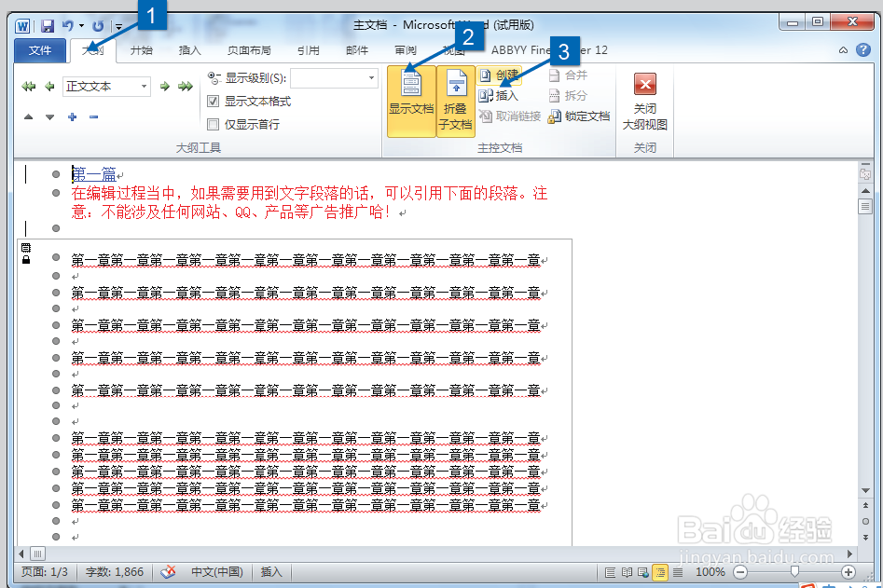Switch to Draft view icon
This screenshot has width=883, height=588.
click(x=678, y=572)
